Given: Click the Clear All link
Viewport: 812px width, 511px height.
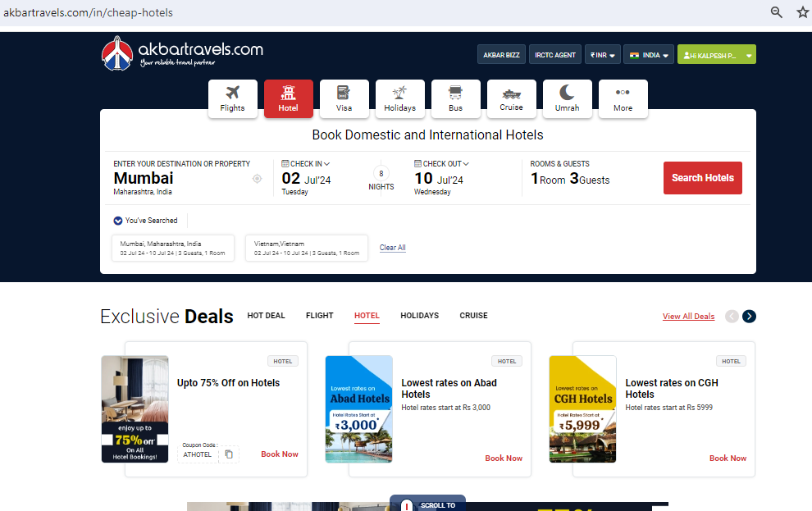Looking at the screenshot, I should click(x=393, y=248).
